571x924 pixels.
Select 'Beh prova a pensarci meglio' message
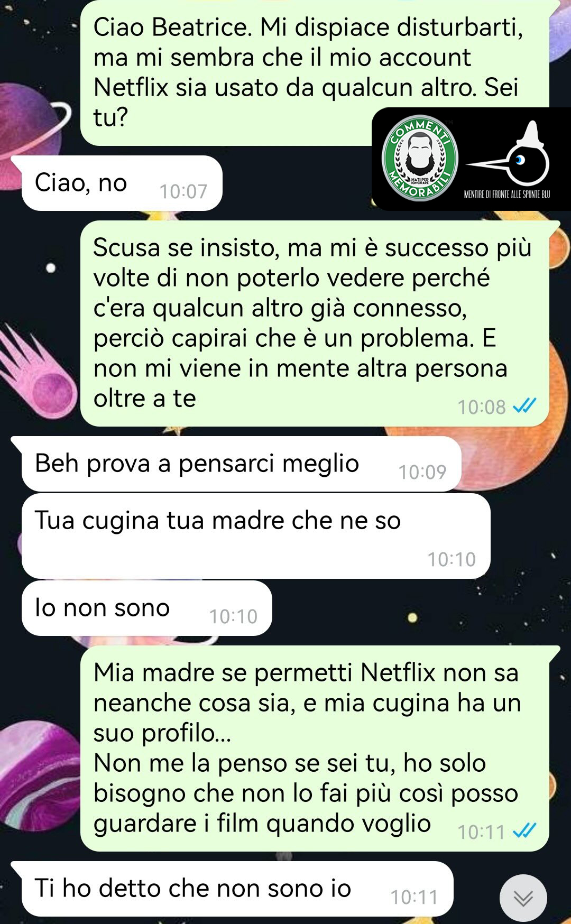(241, 464)
